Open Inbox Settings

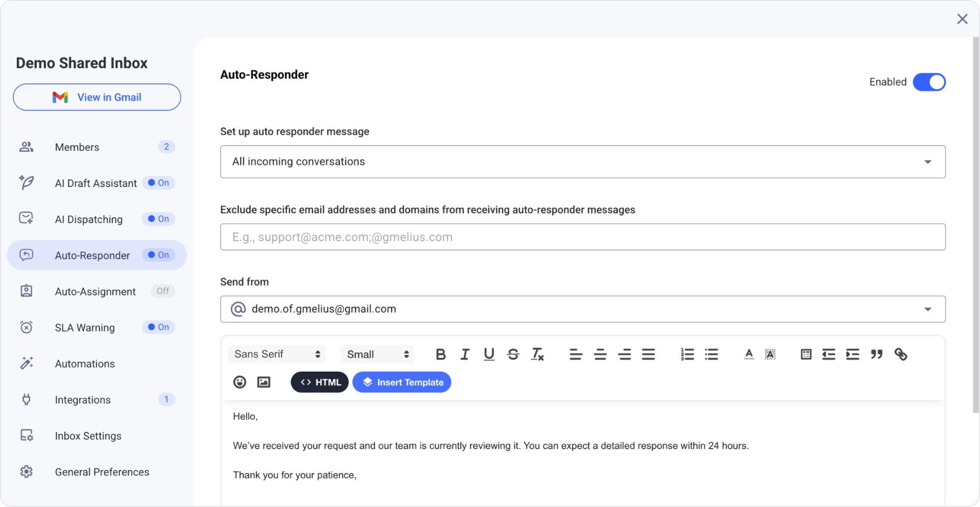tap(97, 436)
